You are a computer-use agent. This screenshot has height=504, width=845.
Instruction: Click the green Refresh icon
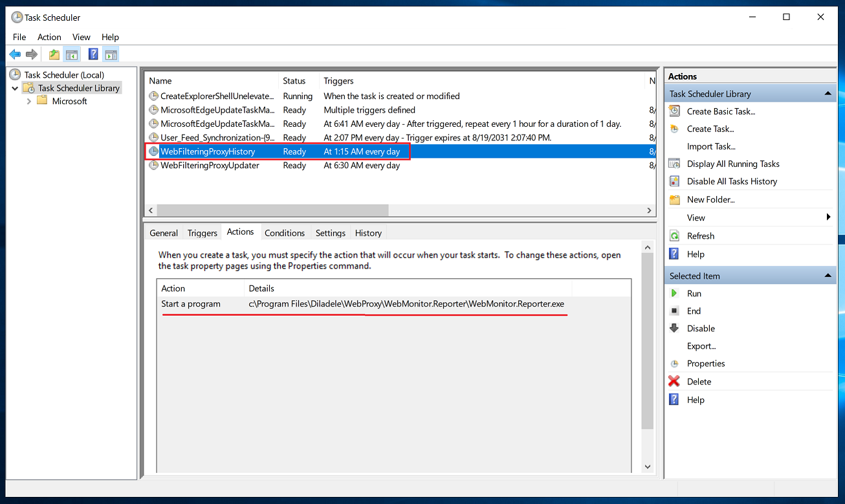pos(674,236)
